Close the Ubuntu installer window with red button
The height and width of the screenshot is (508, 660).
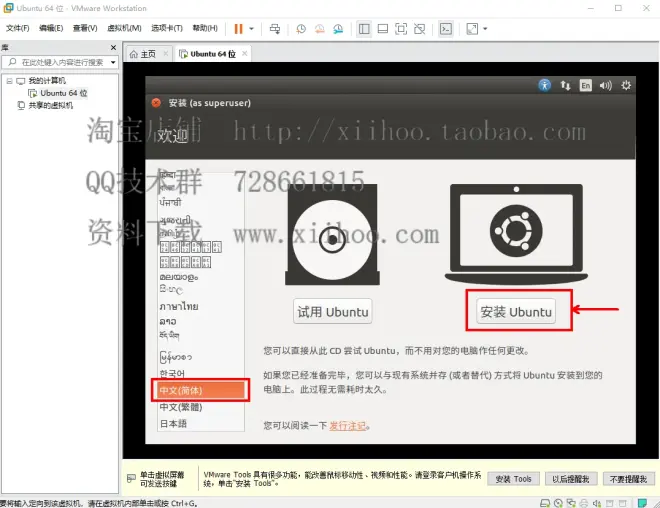coord(156,103)
